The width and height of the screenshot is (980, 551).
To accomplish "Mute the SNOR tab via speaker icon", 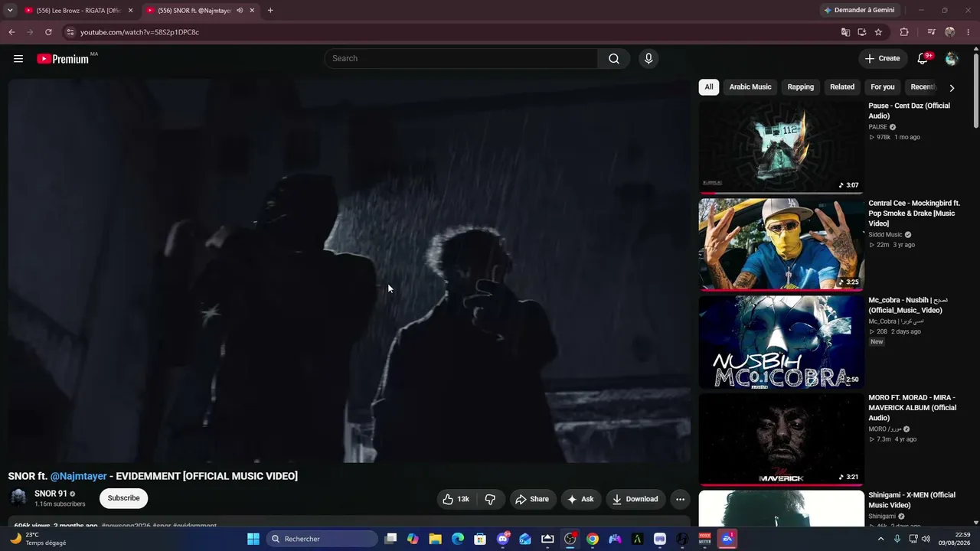I will pos(240,11).
